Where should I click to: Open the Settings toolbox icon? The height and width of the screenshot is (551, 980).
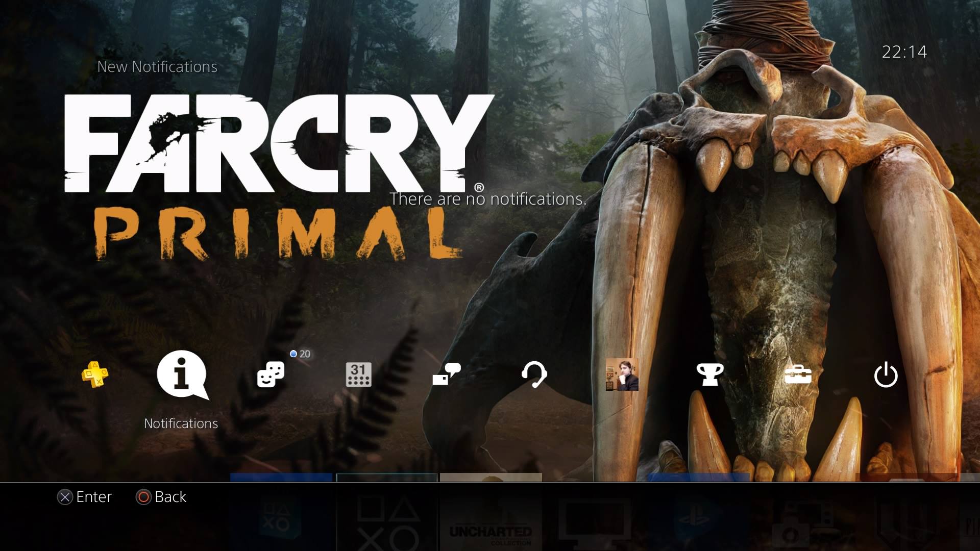click(798, 374)
